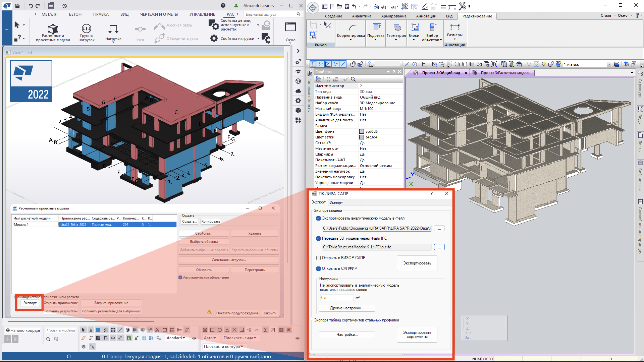Click 'Другие настройки...' button
Viewport: 644px width, 362px height.
(x=347, y=308)
